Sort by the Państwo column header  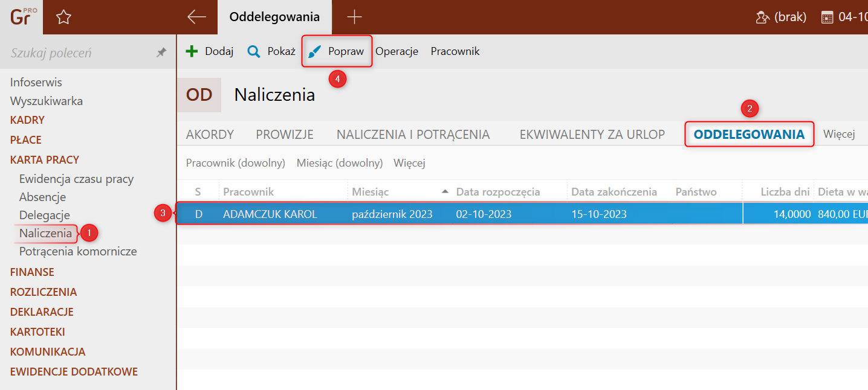click(x=696, y=192)
